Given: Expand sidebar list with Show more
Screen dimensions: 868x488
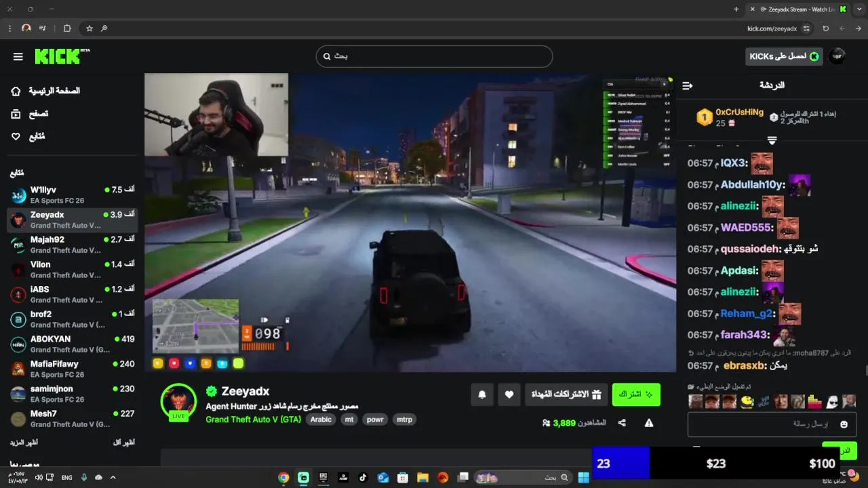Looking at the screenshot, I should pyautogui.click(x=24, y=443).
